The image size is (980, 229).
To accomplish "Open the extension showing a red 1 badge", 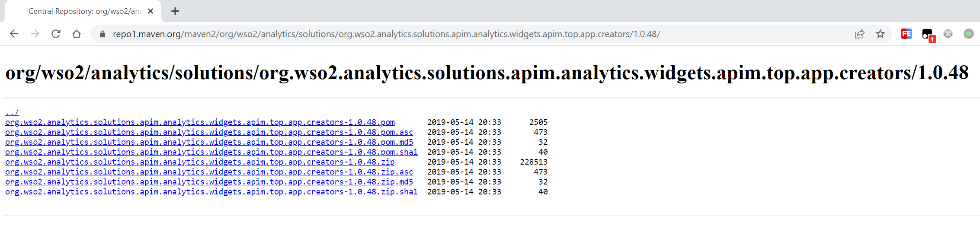I will pyautogui.click(x=927, y=34).
